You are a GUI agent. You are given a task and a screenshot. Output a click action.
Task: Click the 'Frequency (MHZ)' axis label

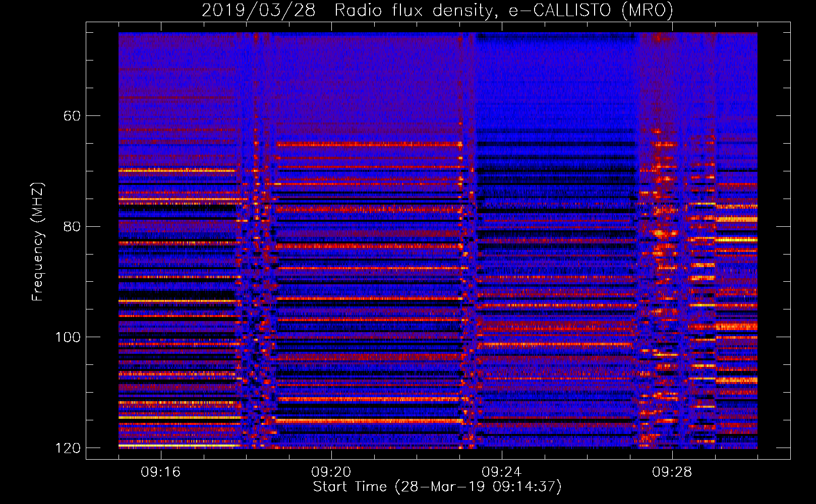(38, 242)
